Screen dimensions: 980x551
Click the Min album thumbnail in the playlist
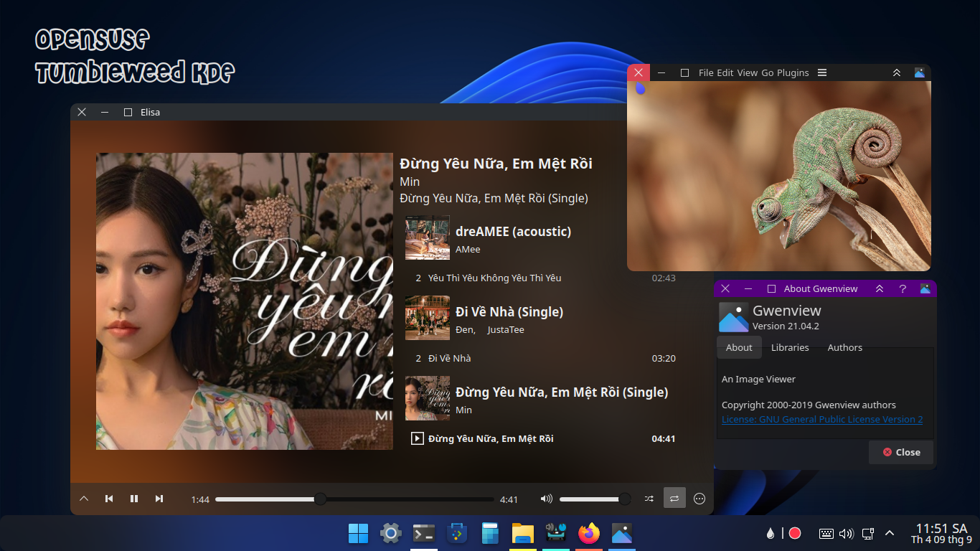428,398
